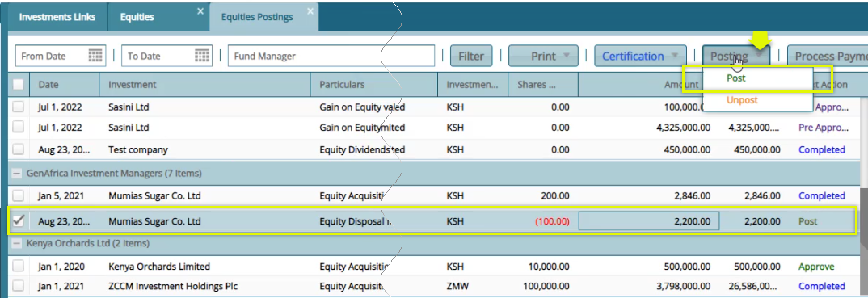Uncheck the Mumias Sugar Equity Disposal checkbox
The image size is (868, 298).
pos(19,220)
